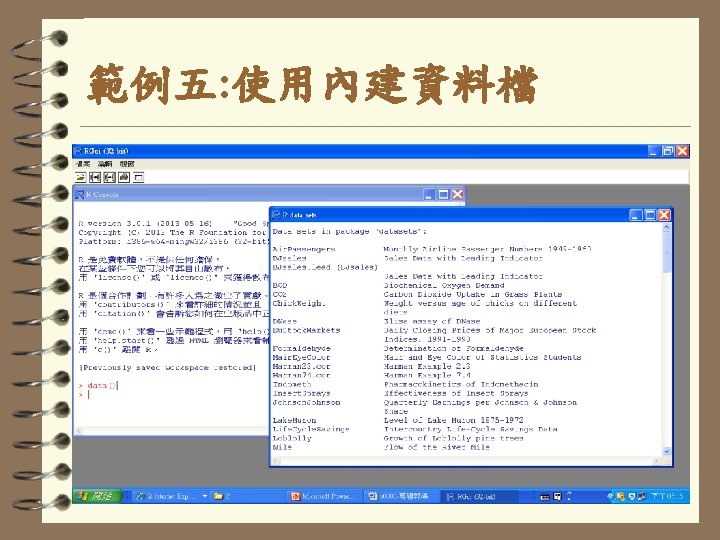Minimize the R Console window
The width and height of the screenshot is (720, 540).
click(429, 194)
